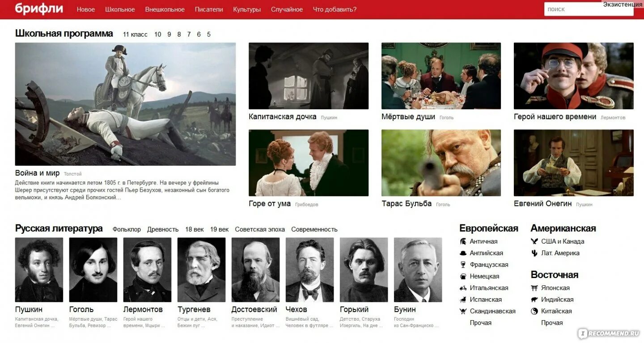The height and width of the screenshot is (343, 644).
Task: Open Бунин portrait
Action: [418, 270]
